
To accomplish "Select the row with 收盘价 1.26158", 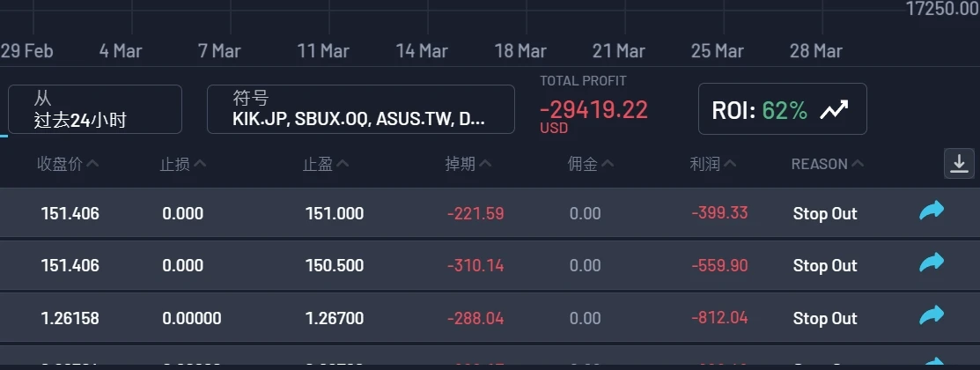I will [x=70, y=318].
